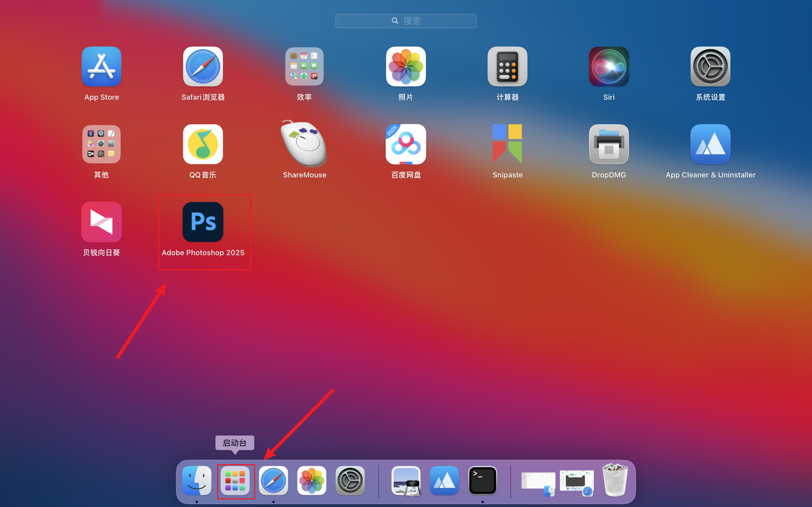Open 百度网盘 app icon
The height and width of the screenshot is (507, 812).
(x=406, y=144)
